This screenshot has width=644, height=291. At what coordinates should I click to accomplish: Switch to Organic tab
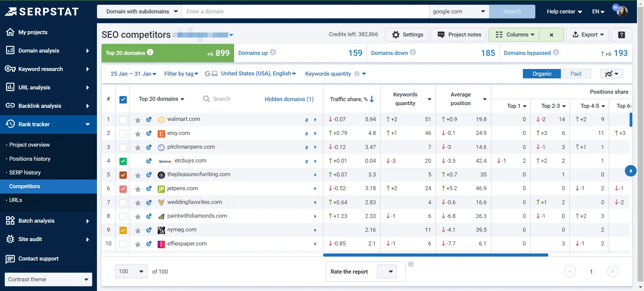coord(542,74)
